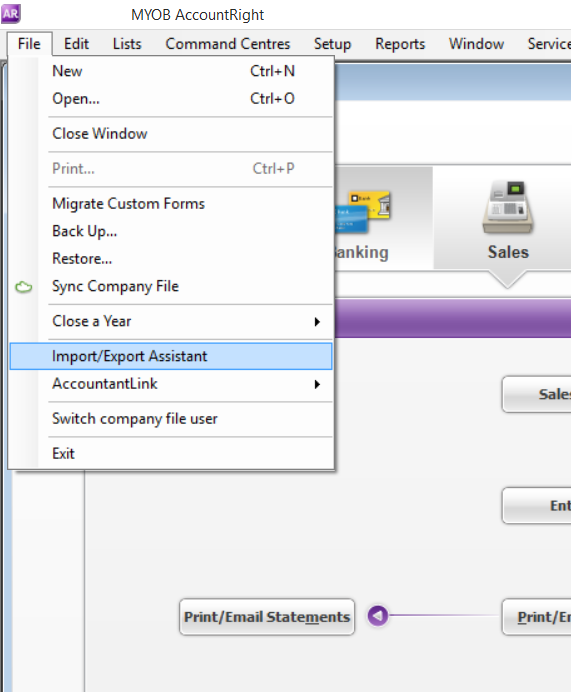The height and width of the screenshot is (692, 573).
Task: Open the Sales command centre icon
Action: point(507,207)
